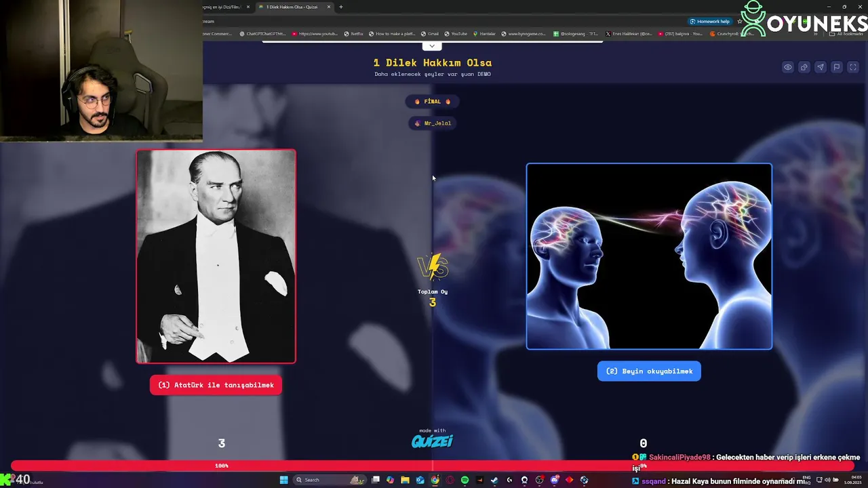This screenshot has width=868, height=488.
Task: Expand the chevron panel above the quiz title
Action: pos(432,46)
